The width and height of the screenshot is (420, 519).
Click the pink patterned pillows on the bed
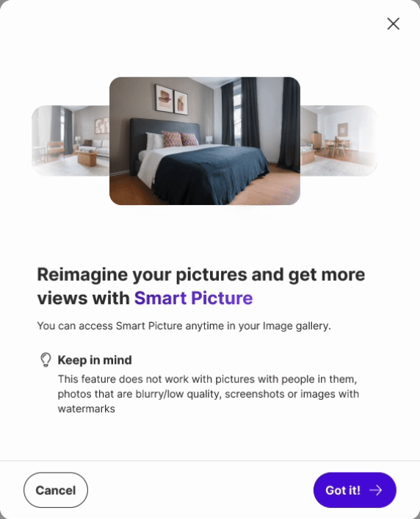[x=181, y=139]
